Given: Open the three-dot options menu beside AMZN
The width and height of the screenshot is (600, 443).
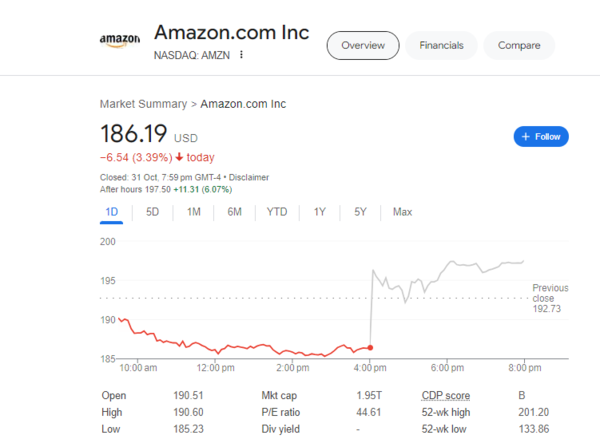Looking at the screenshot, I should point(241,55).
